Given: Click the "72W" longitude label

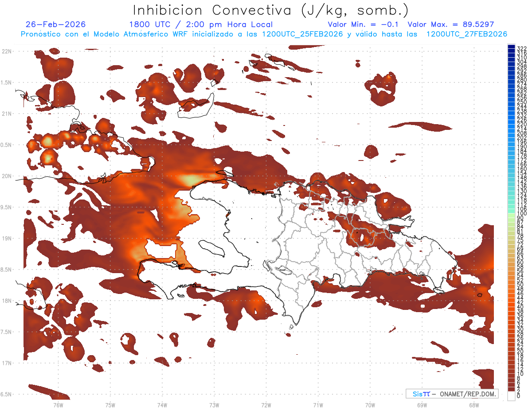Looking at the screenshot, I should pos(266,404).
